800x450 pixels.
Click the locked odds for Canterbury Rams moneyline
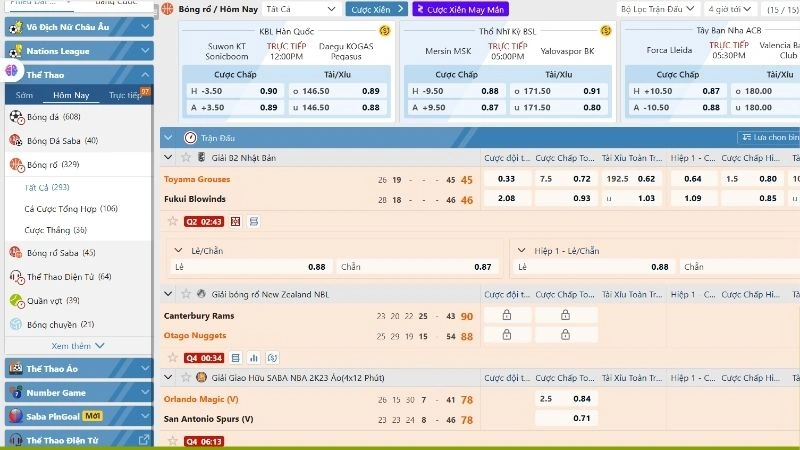click(507, 315)
